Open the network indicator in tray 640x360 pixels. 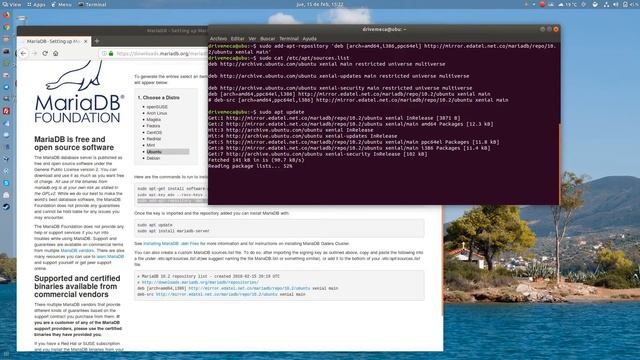606,4
